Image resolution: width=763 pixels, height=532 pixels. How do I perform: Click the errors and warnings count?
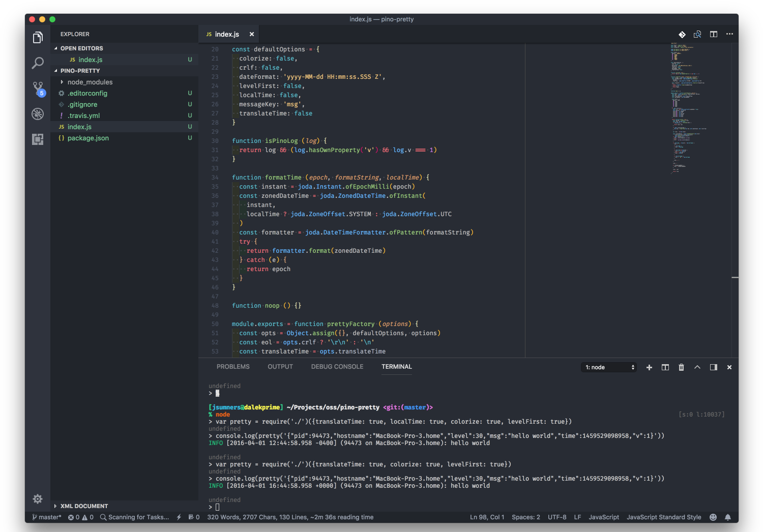(x=81, y=517)
